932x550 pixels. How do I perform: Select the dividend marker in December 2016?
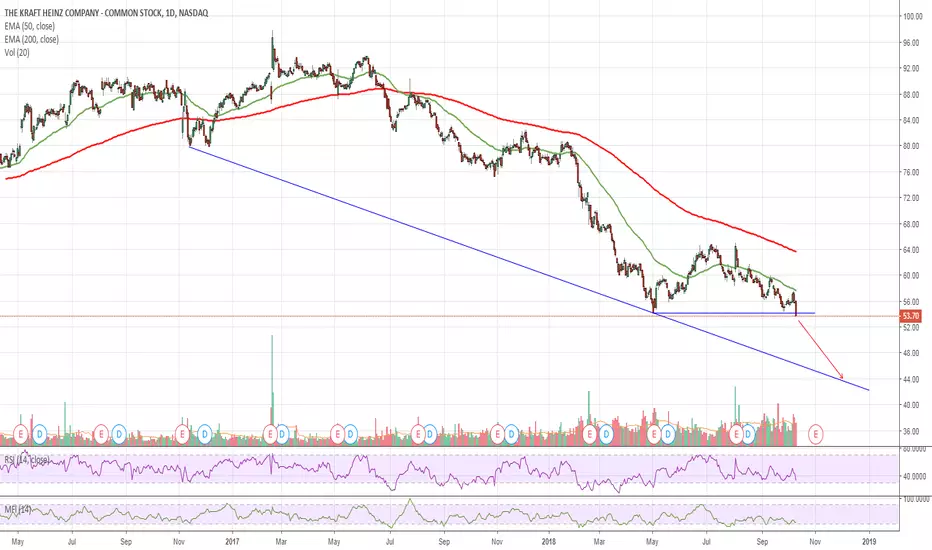[204, 434]
